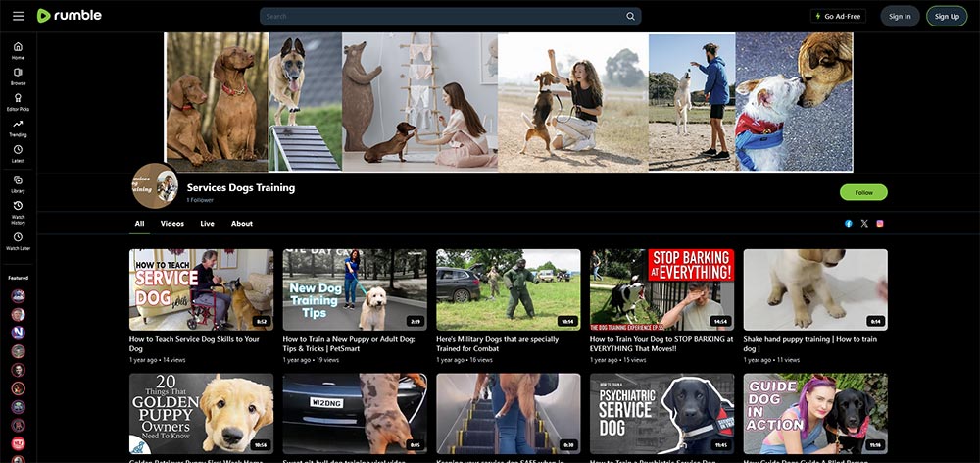The height and width of the screenshot is (463, 980).
Task: Open the channel's X profile icon
Action: pyautogui.click(x=864, y=224)
